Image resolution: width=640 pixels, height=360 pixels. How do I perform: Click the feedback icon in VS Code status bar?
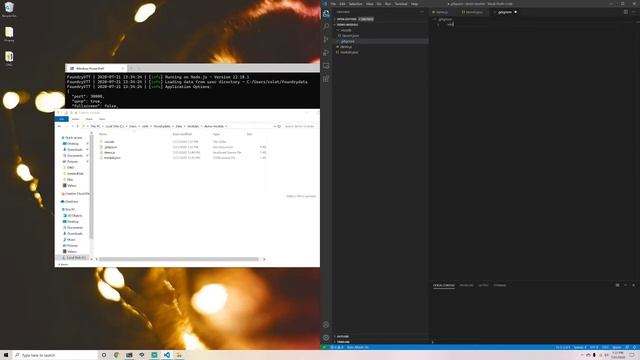tap(627, 347)
